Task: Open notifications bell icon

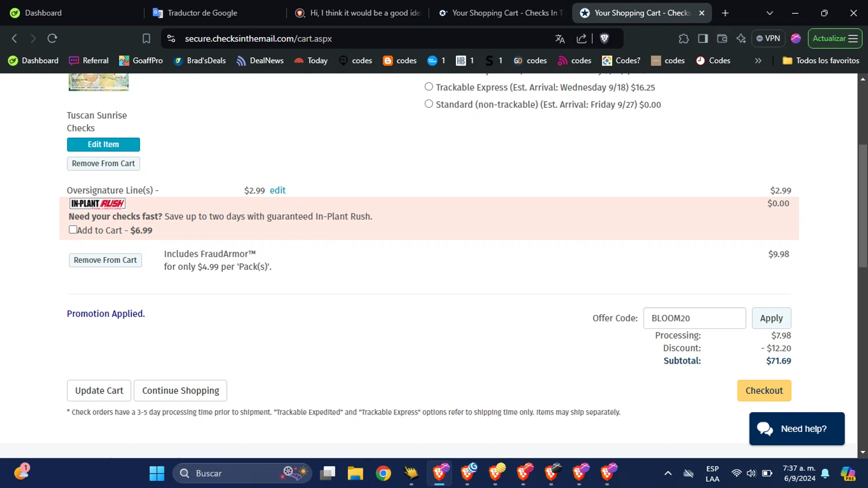Action: click(x=825, y=474)
